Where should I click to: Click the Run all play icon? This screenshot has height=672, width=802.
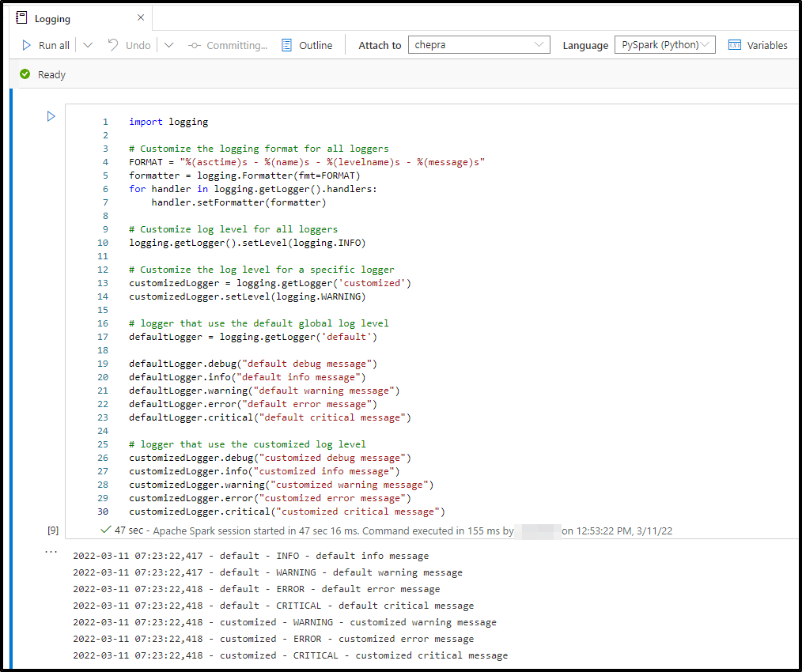27,45
